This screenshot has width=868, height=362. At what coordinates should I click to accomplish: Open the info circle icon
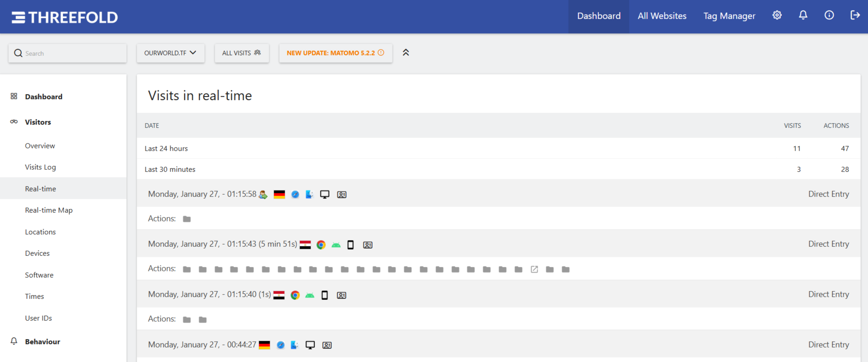(x=829, y=15)
